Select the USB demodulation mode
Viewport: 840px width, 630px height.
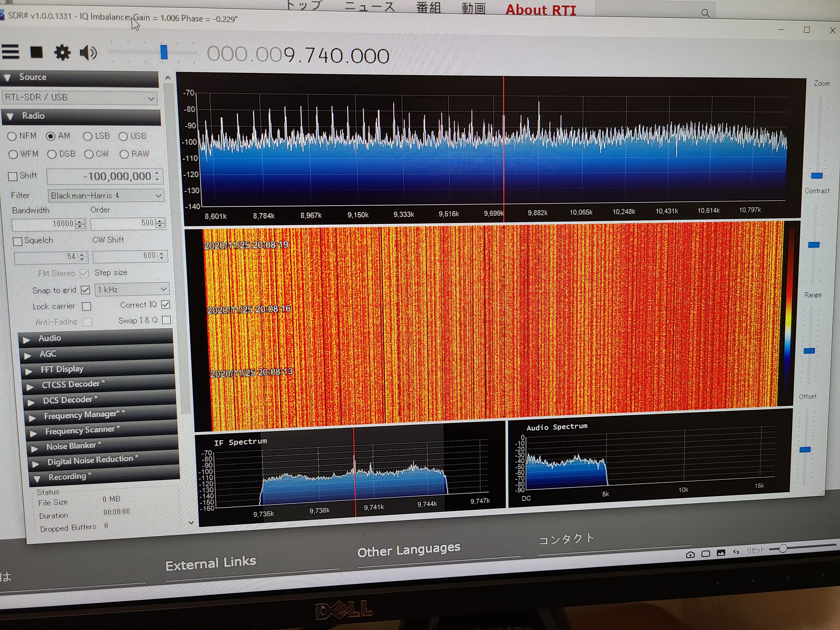coord(123,136)
